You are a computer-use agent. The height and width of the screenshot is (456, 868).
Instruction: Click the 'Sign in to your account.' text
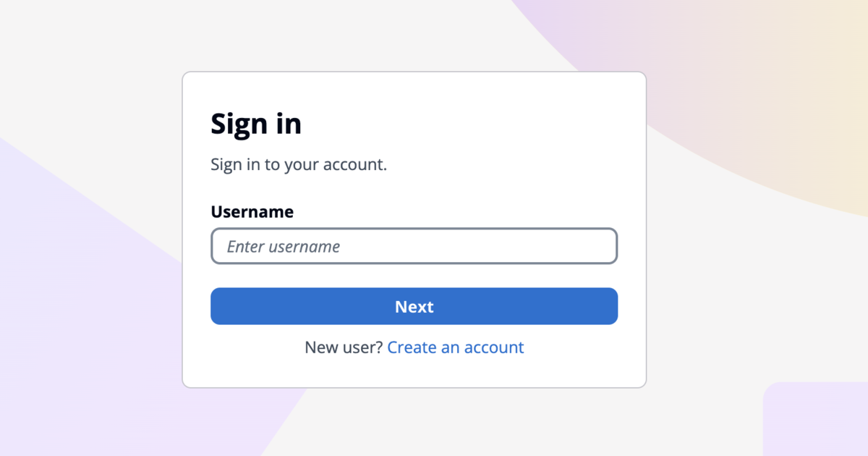(x=299, y=164)
